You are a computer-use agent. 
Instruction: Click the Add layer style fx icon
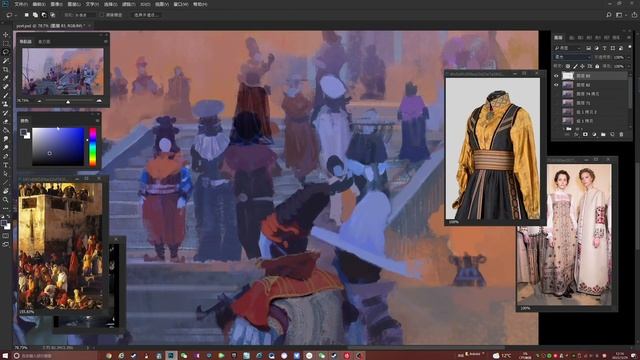[x=576, y=134]
